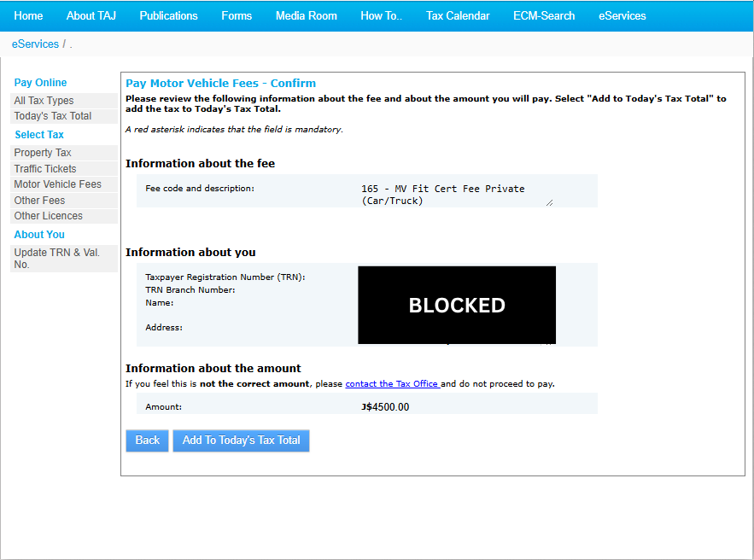Screen dimensions: 754x560
Task: Select Traffic Tickets in sidebar
Action: (x=45, y=169)
